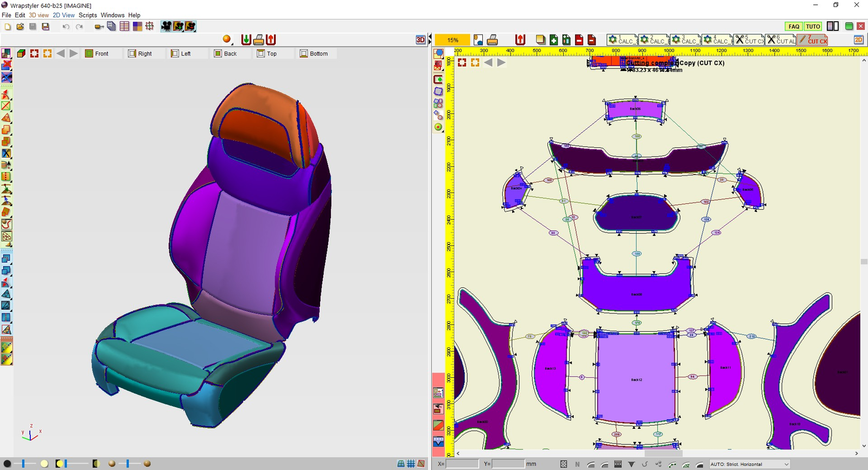The height and width of the screenshot is (470, 868).
Task: Click the red up-arrow export icon in 3D toolbar
Action: (x=271, y=40)
